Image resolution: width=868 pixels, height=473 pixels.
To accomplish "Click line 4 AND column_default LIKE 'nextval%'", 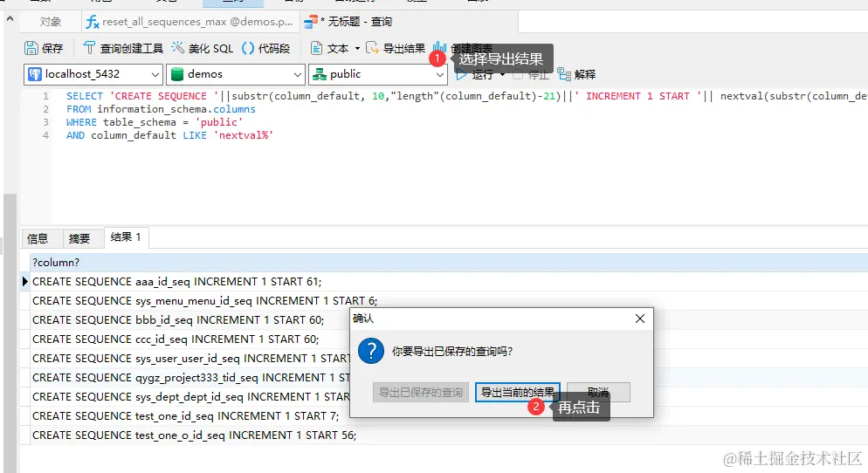I will pos(170,135).
